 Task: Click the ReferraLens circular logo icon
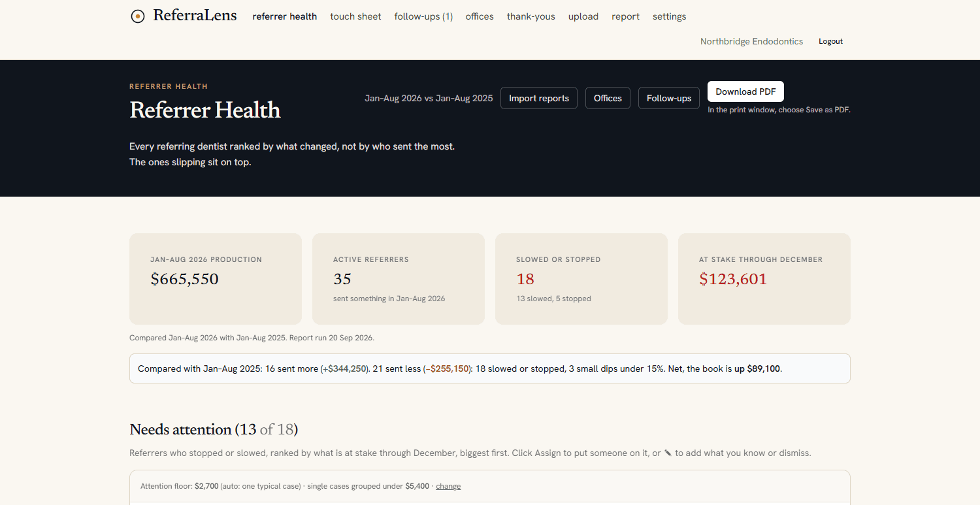137,16
